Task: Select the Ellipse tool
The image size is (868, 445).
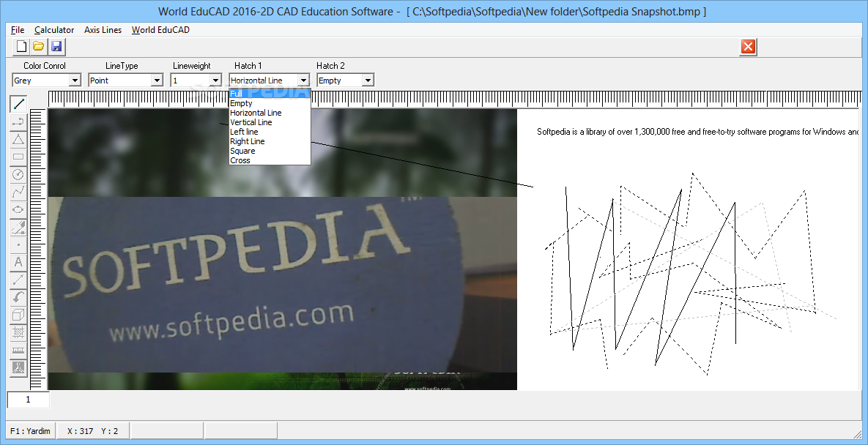Action: point(18,210)
